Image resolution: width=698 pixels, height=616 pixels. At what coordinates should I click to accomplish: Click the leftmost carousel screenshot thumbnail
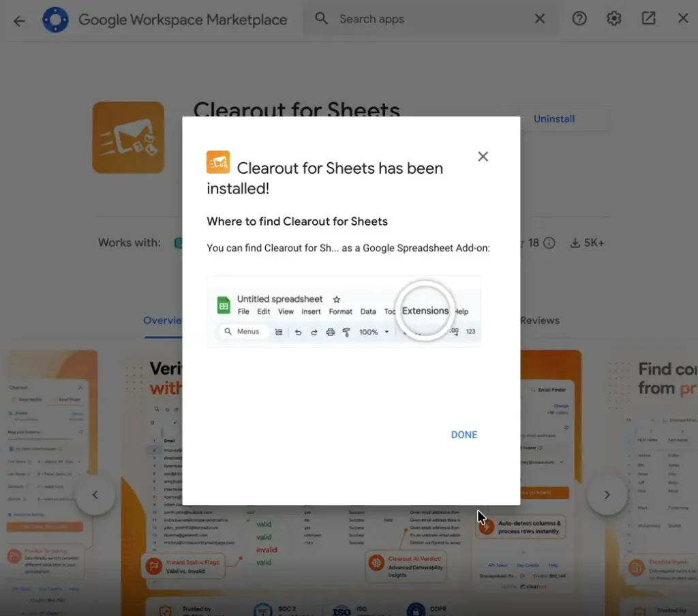point(49,483)
